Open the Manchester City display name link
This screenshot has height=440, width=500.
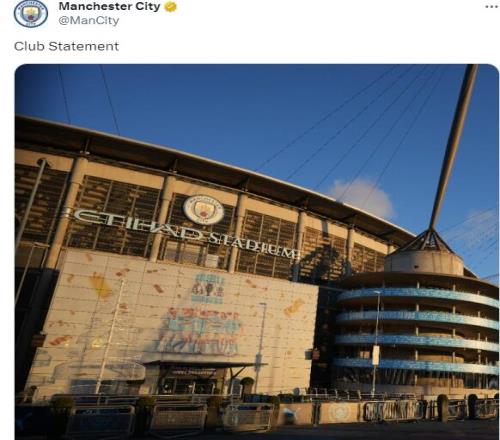[x=109, y=6]
